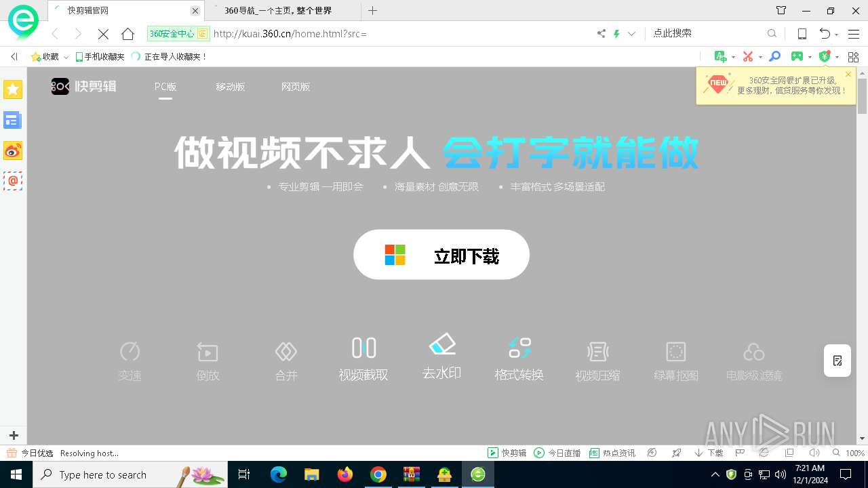Expand the online banking shield dropdown arrow
The height and width of the screenshot is (488, 868).
[837, 57]
